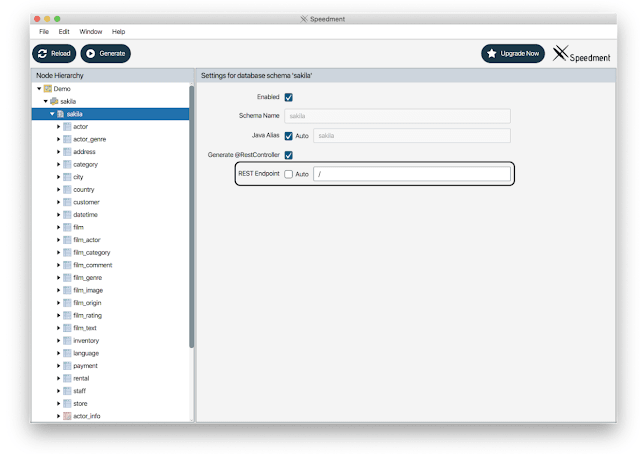Select the payment tree row
Screen dimensions: 640x454
point(111,366)
